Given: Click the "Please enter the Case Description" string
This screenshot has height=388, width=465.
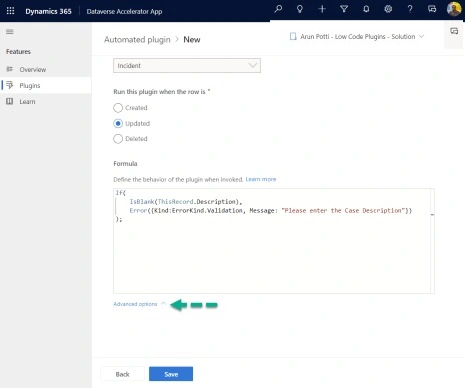Looking at the screenshot, I should point(343,211).
